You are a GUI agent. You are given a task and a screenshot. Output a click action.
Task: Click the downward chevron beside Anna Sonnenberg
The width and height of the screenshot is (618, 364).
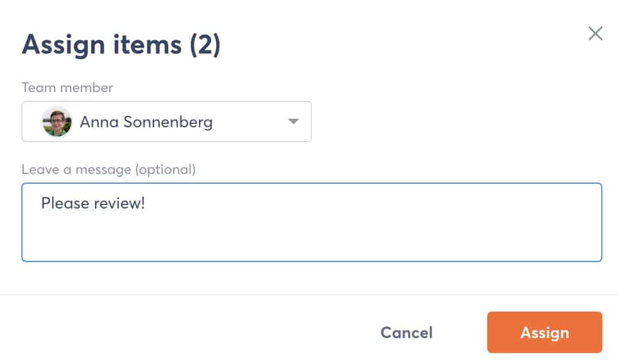coord(293,122)
